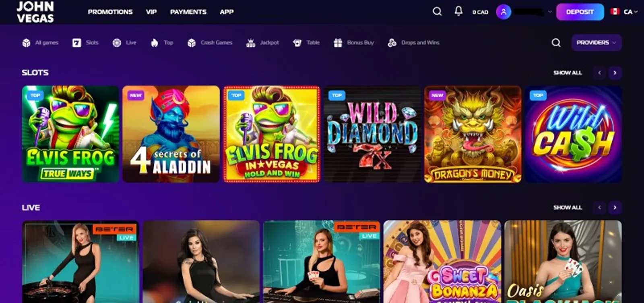644x303 pixels.
Task: Expand the CA country selector chevron
Action: 636,12
